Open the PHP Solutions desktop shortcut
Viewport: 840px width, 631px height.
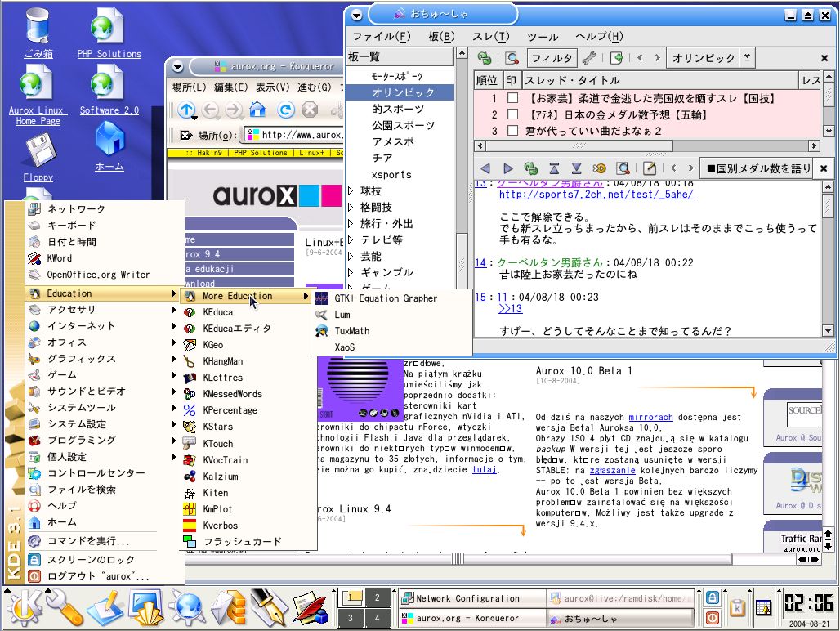tap(109, 27)
